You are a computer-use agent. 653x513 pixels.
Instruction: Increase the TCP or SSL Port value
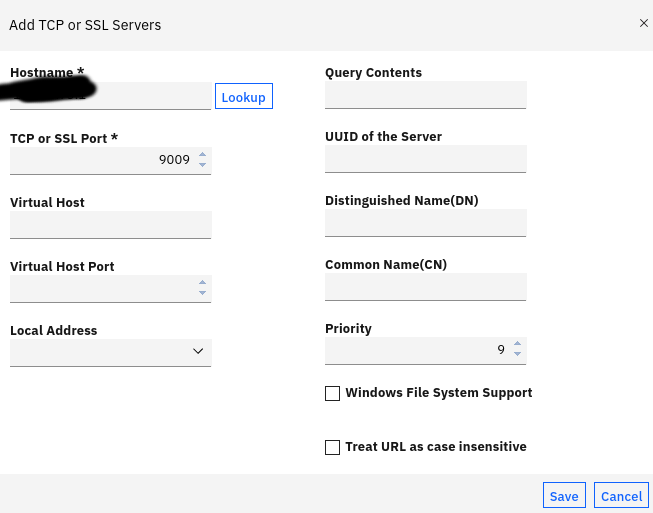[x=203, y=155]
